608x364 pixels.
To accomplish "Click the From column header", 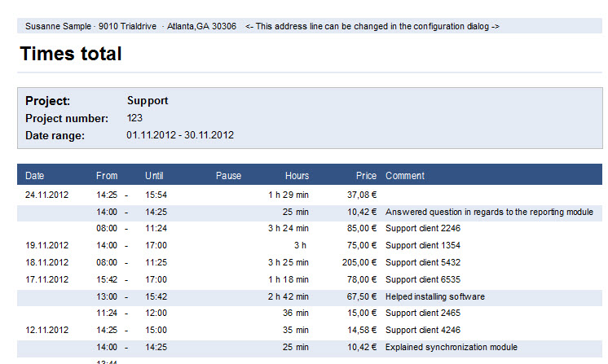I will tap(107, 176).
